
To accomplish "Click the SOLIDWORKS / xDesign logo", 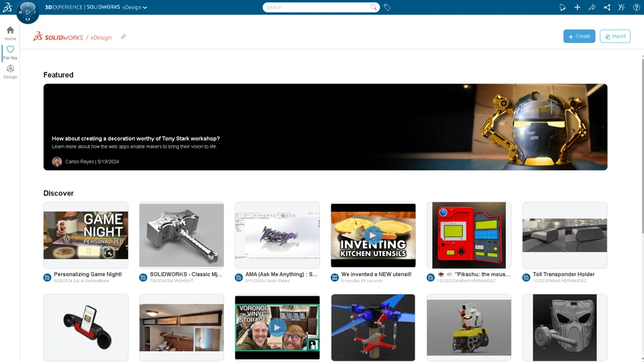I will point(72,36).
